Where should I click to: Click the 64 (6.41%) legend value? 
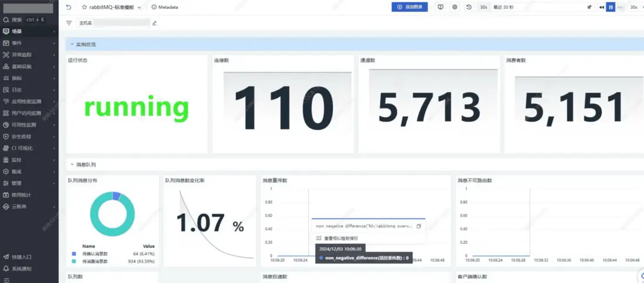[144, 254]
